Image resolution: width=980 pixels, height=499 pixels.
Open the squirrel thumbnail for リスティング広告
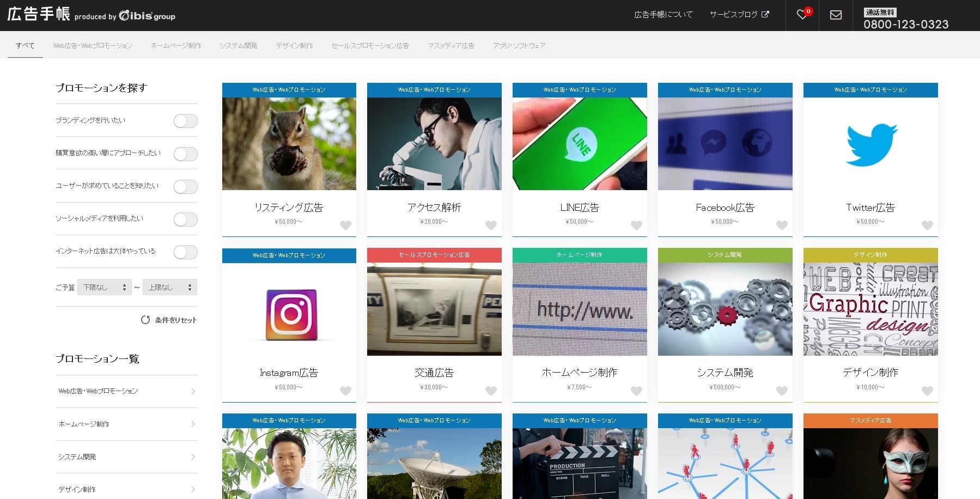[x=289, y=144]
